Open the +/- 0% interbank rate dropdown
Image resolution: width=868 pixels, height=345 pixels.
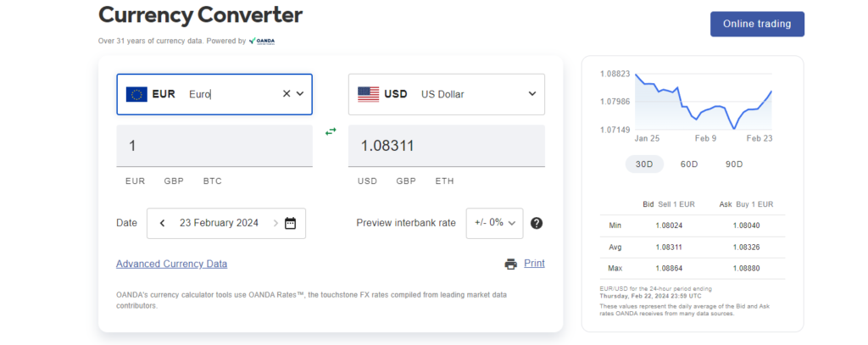click(x=494, y=223)
